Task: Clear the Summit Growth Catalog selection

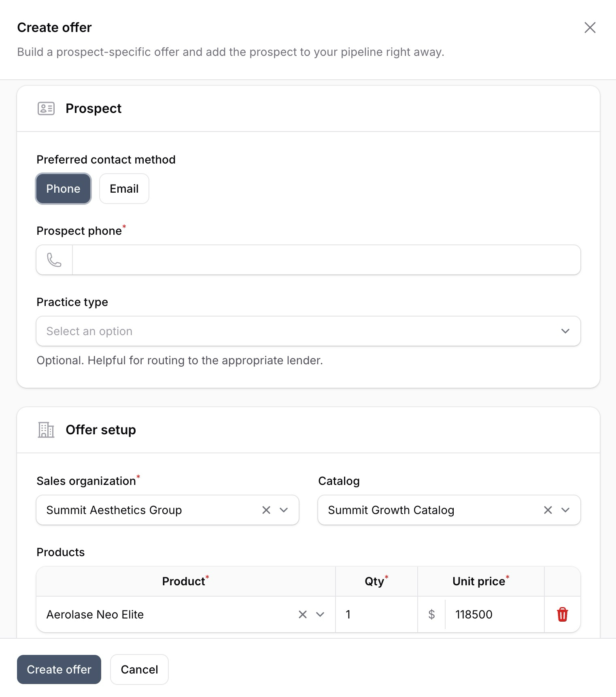Action: coord(548,510)
